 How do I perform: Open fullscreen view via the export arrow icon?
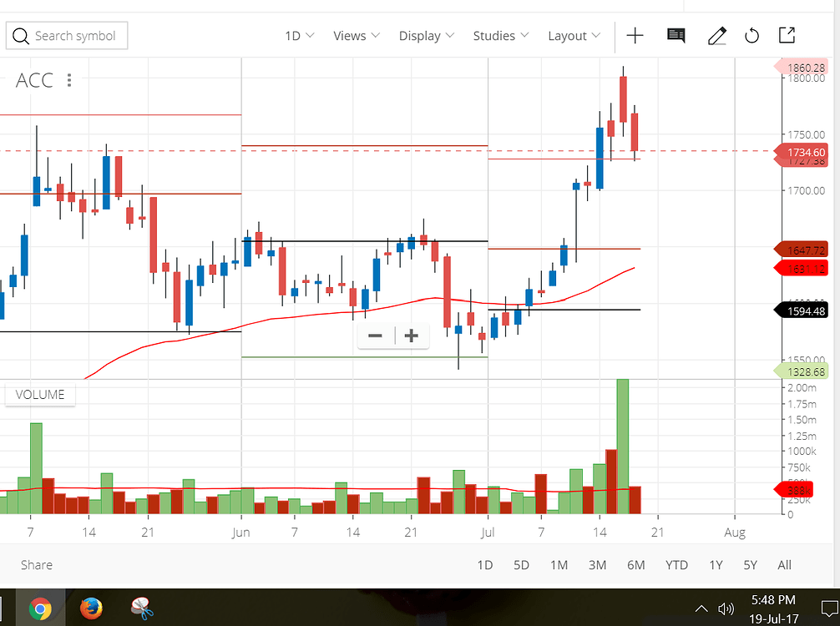click(786, 36)
